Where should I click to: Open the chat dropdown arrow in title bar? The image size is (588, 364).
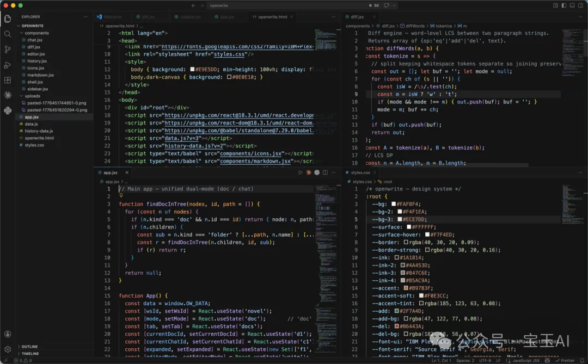394,5
